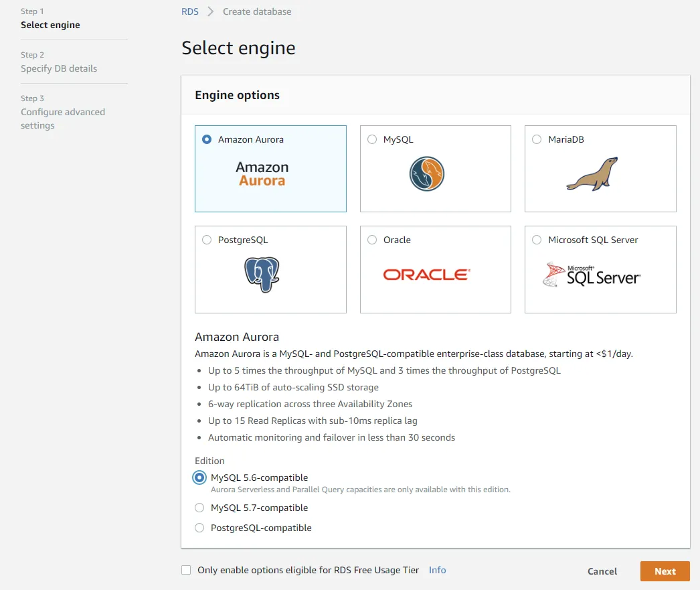Click the Oracle logo
700x590 pixels.
pyautogui.click(x=427, y=275)
